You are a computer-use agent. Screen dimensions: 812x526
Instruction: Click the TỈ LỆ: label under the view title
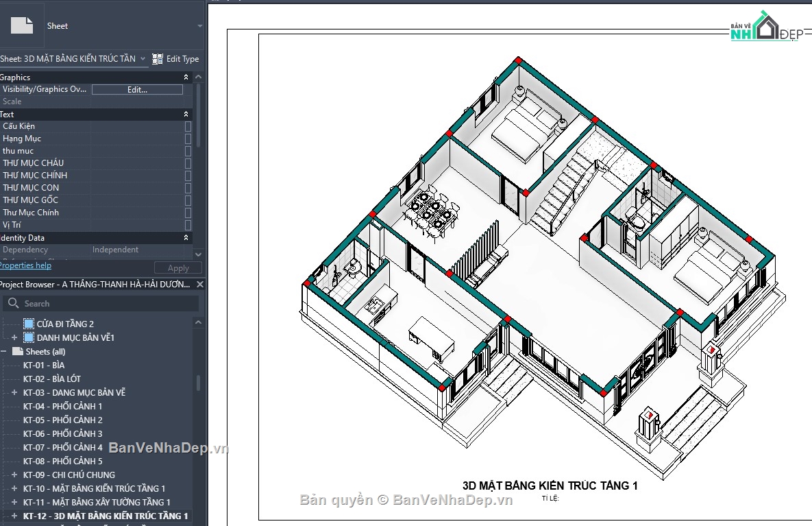(x=550, y=499)
